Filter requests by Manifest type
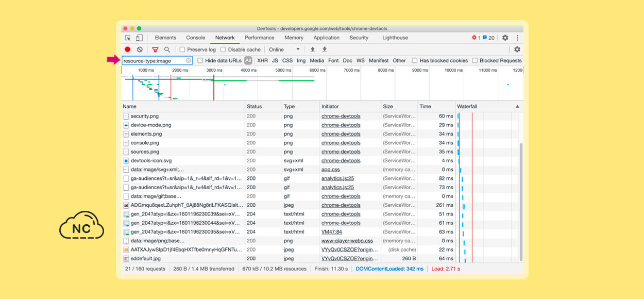 pyautogui.click(x=379, y=61)
